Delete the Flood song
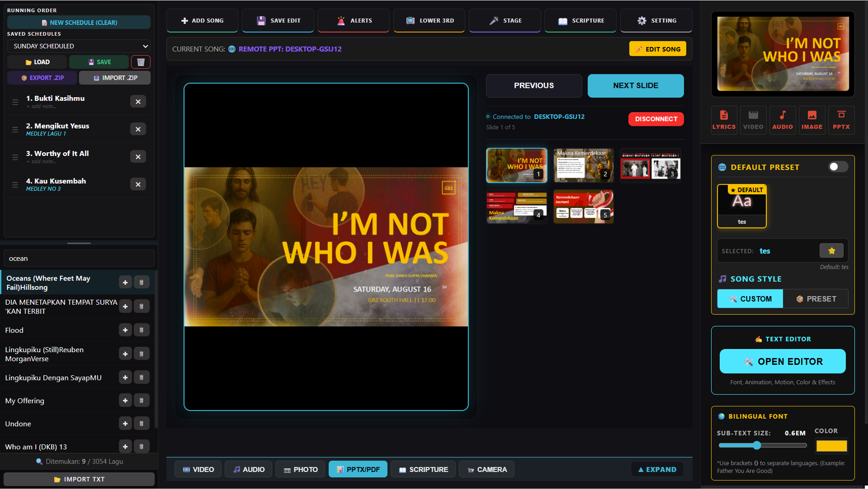 (141, 330)
